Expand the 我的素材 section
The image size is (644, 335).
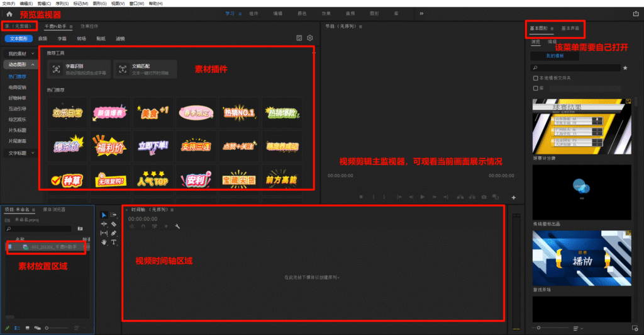(18, 54)
